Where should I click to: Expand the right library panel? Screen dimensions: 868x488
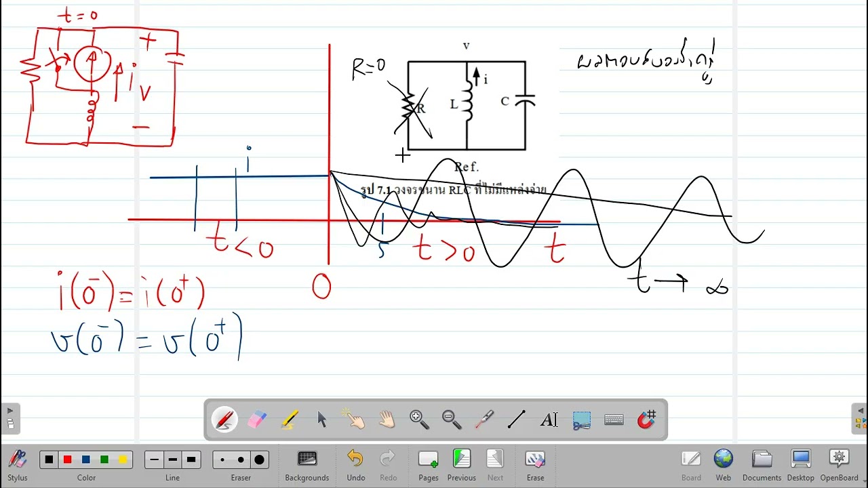(x=860, y=418)
